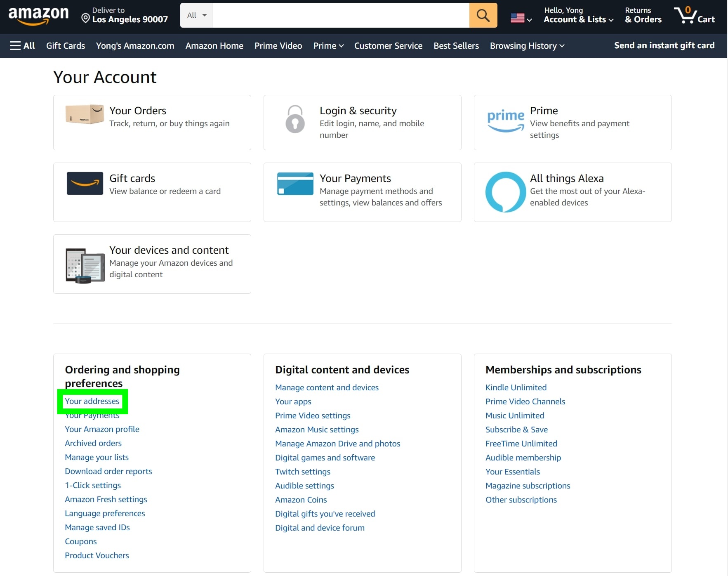
Task: Open Your addresses link
Action: 92,401
